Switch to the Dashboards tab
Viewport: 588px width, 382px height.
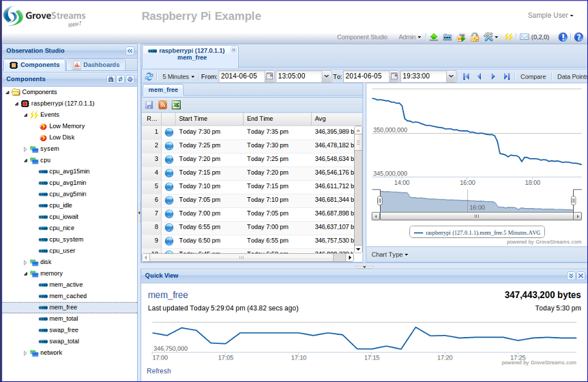point(96,65)
